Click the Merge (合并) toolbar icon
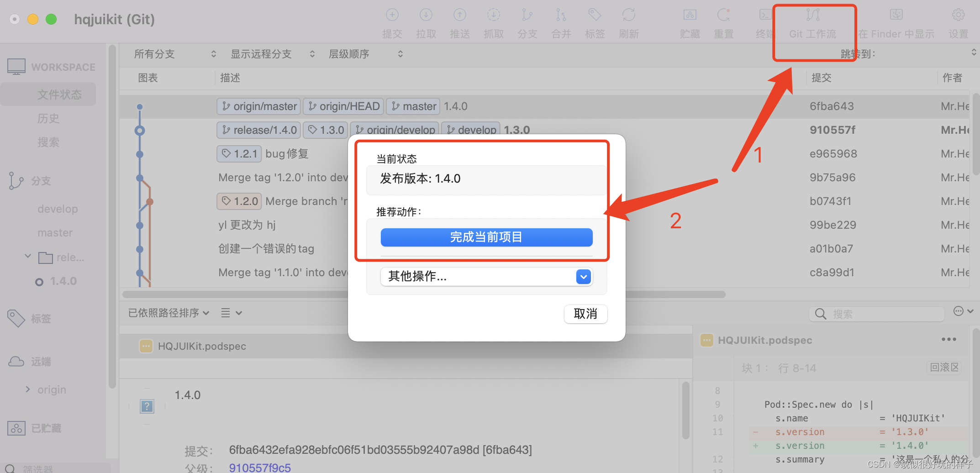Screen dimensions: 980x473 click(x=561, y=16)
